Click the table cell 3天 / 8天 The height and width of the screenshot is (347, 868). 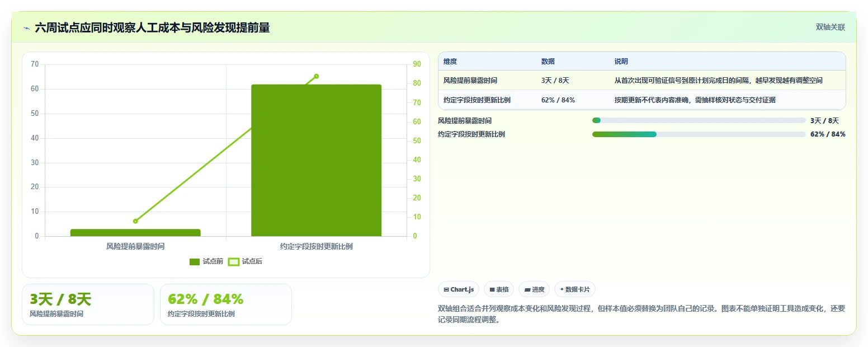point(555,81)
